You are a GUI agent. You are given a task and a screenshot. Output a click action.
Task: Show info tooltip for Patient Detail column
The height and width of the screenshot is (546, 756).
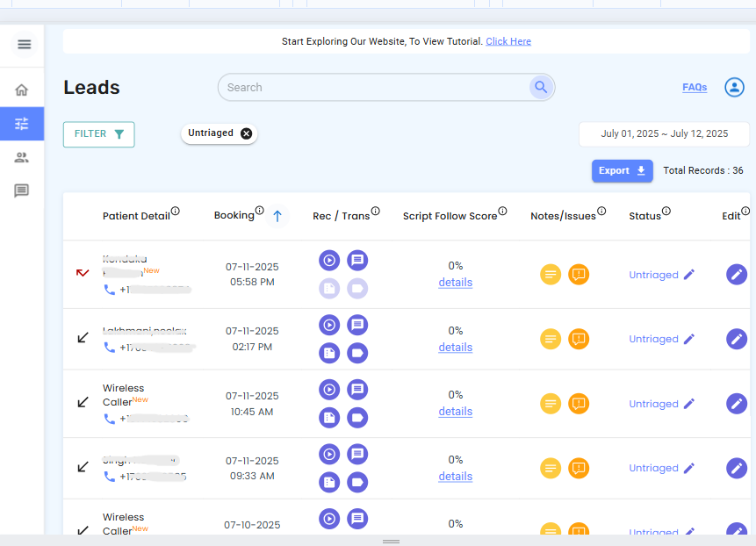pos(176,211)
